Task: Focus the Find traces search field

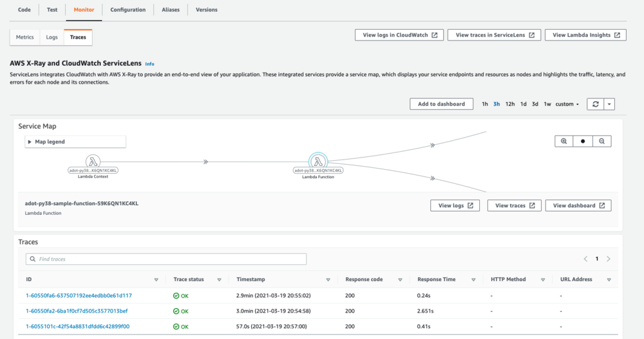Action: tap(166, 259)
